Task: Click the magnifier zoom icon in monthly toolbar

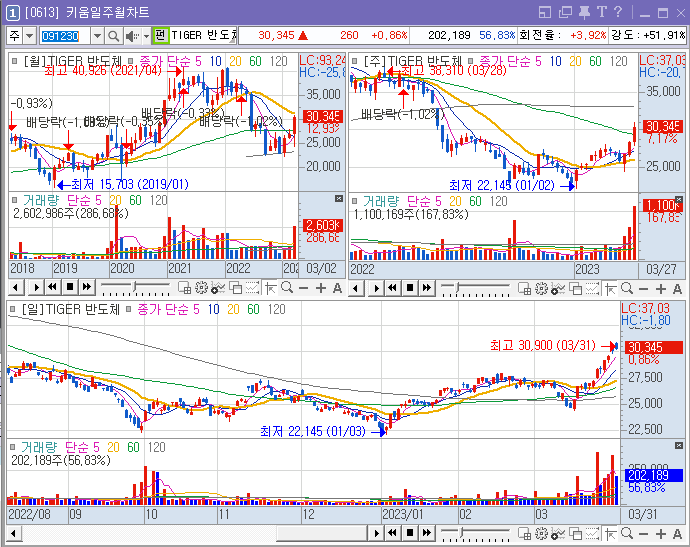Action: (287, 288)
